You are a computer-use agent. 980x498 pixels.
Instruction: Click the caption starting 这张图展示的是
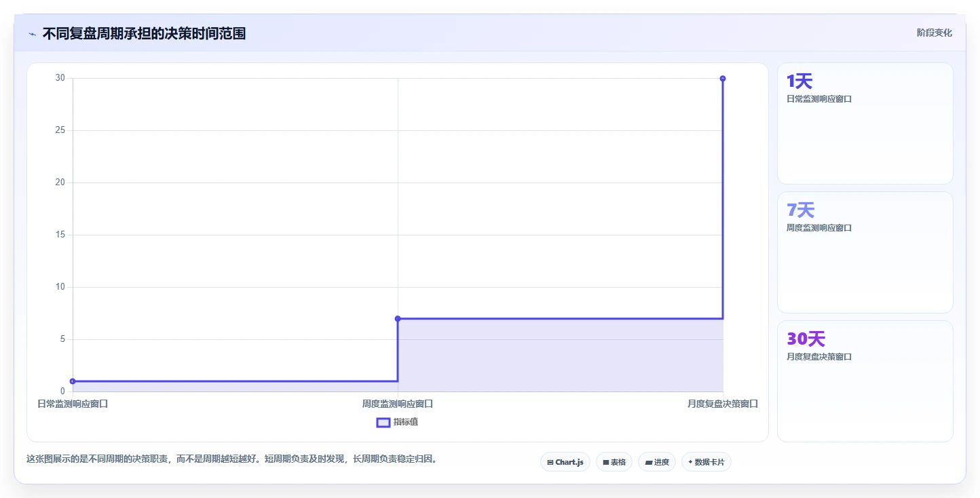233,459
